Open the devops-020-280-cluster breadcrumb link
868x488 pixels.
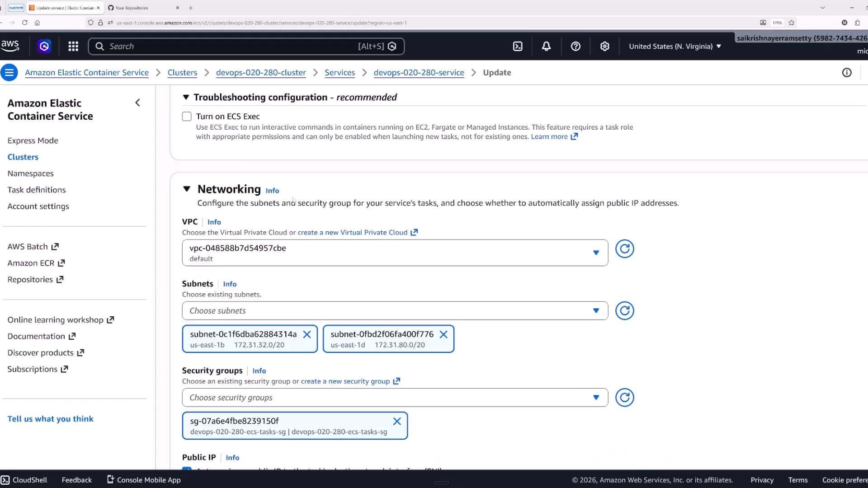click(261, 72)
